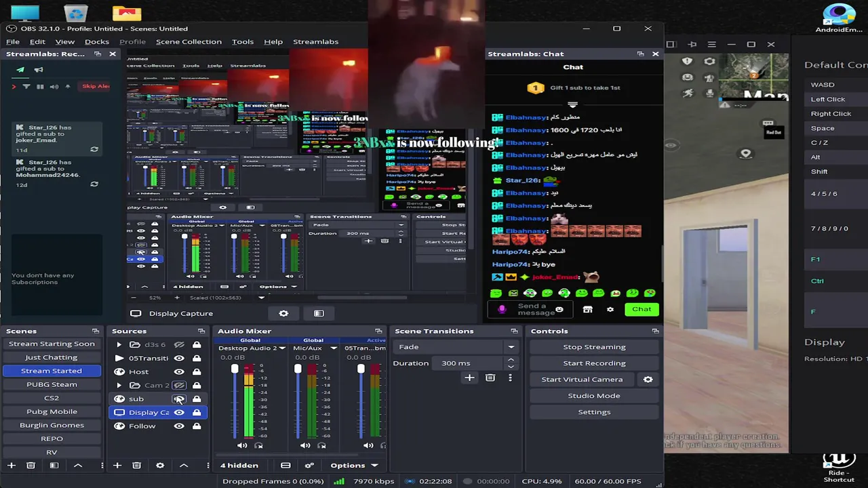The width and height of the screenshot is (868, 488).
Task: Send message with green Chat button
Action: point(642,309)
